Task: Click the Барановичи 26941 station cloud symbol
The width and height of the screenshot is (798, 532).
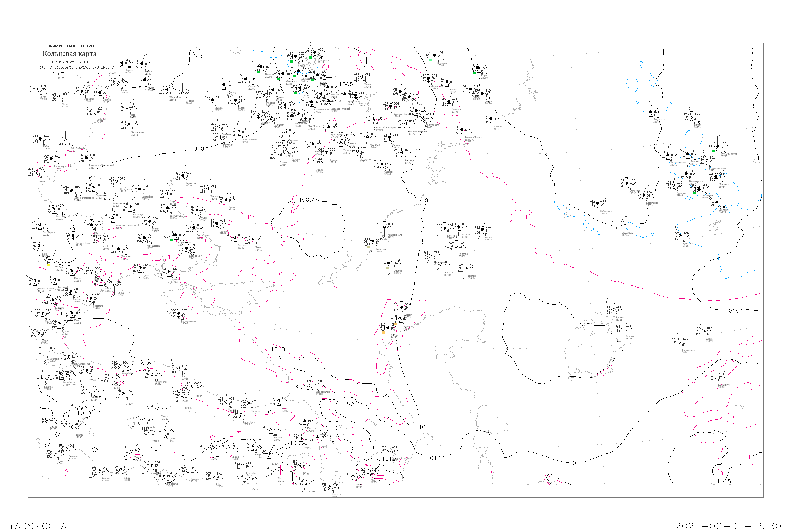Action: 129,125
